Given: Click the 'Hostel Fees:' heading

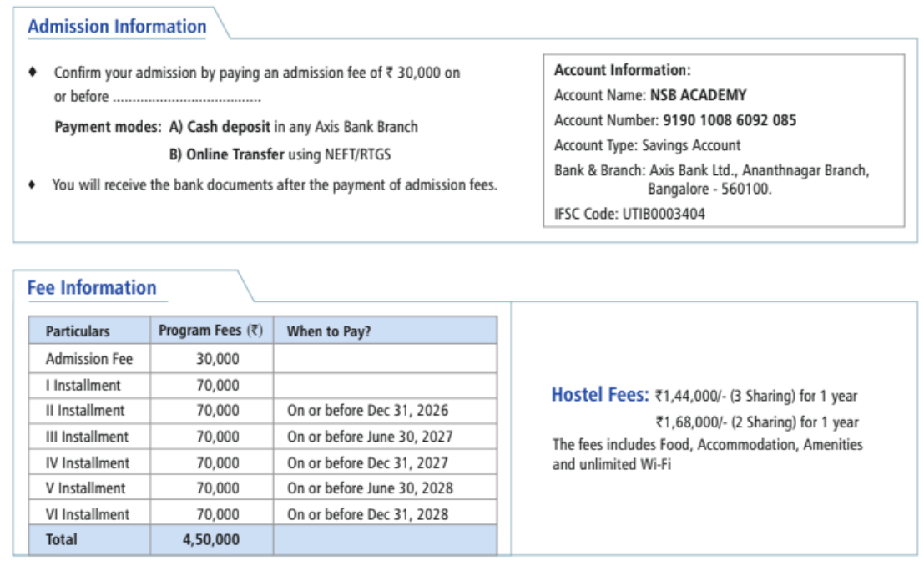Looking at the screenshot, I should [x=599, y=395].
